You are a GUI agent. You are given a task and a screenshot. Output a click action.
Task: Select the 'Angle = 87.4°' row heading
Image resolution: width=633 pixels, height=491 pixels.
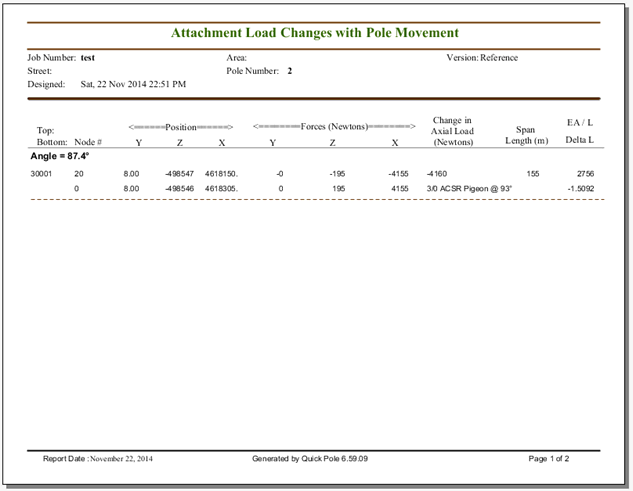(60, 156)
